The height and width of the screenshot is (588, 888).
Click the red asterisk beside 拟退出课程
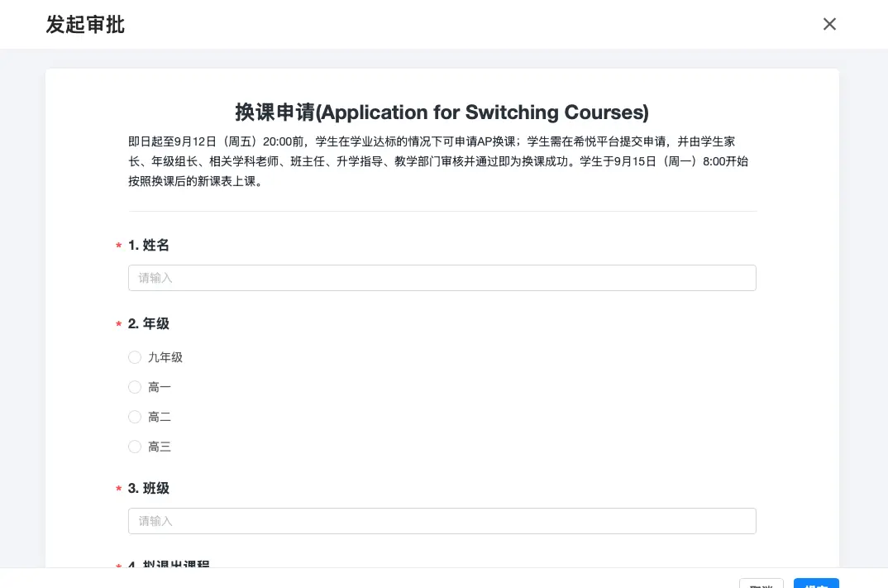[119, 566]
